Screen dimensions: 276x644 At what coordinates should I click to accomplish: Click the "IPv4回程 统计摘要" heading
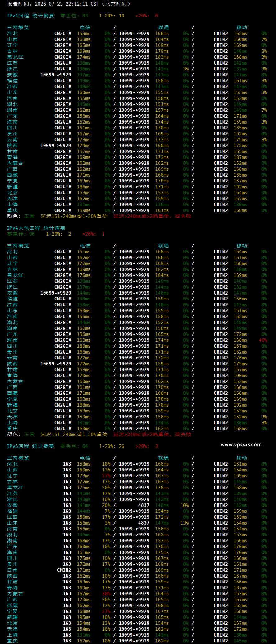tap(30, 16)
